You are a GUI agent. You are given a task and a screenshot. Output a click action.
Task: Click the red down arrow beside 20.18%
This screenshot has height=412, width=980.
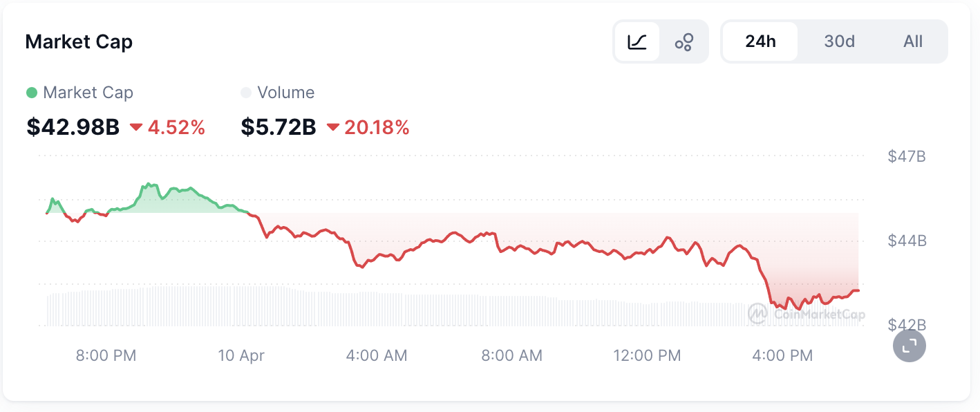tap(333, 127)
